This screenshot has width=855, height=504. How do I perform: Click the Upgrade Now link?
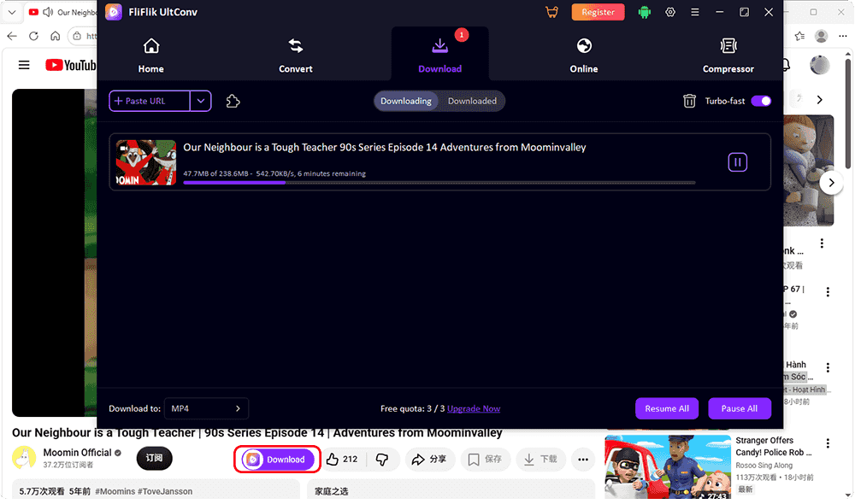[x=474, y=408]
